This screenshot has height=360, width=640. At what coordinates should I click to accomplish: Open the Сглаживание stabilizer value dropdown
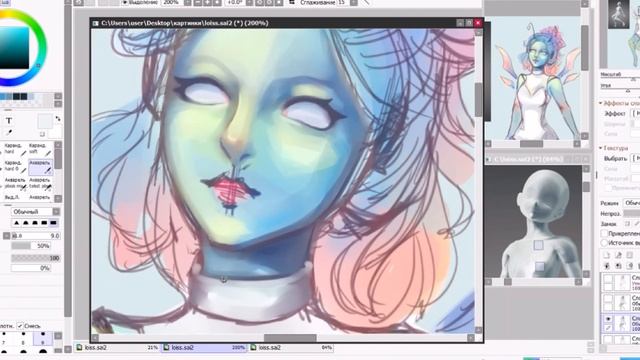point(354,2)
